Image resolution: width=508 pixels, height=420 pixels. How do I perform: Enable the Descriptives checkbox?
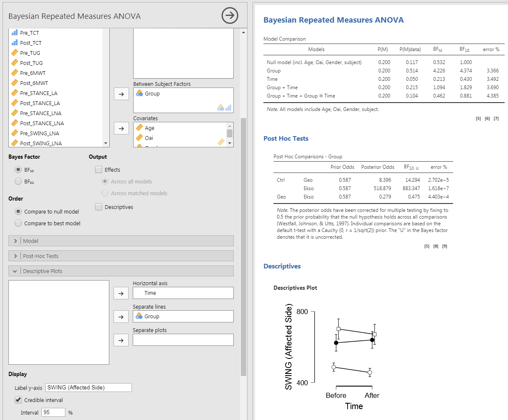(98, 207)
